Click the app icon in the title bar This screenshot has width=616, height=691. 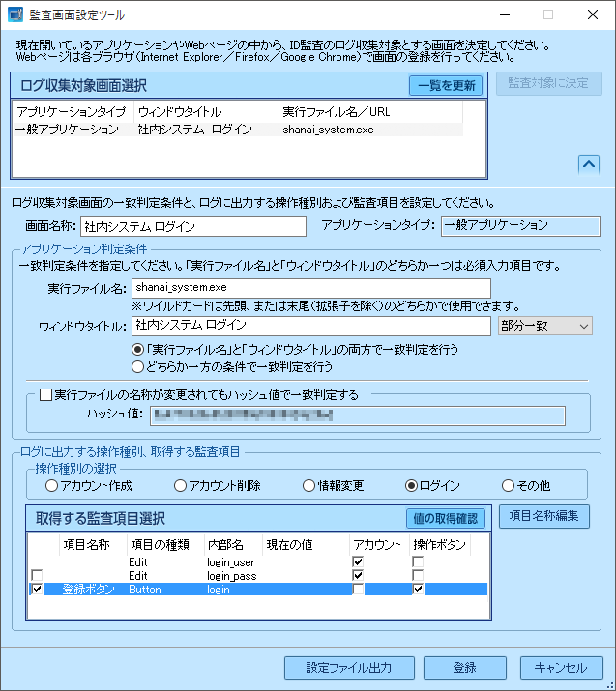(x=15, y=14)
